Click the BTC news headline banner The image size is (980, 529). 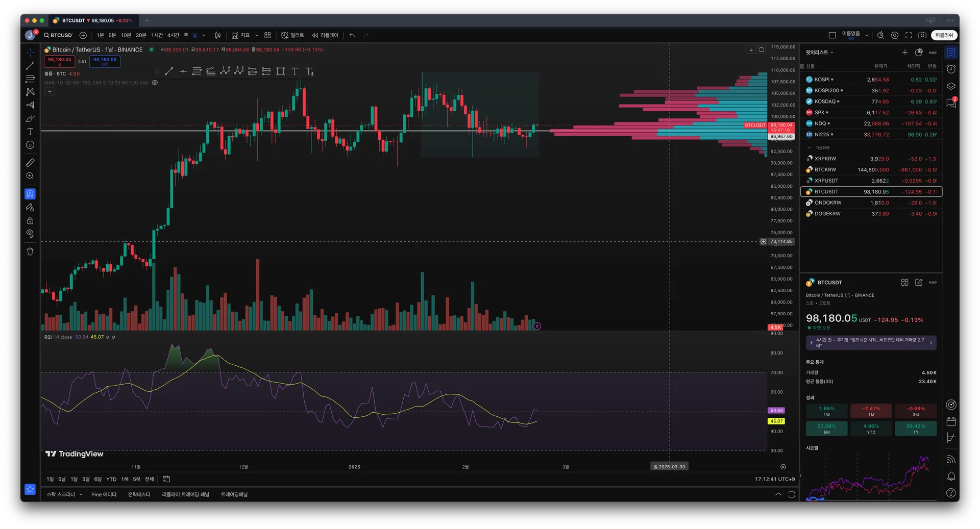tap(871, 343)
